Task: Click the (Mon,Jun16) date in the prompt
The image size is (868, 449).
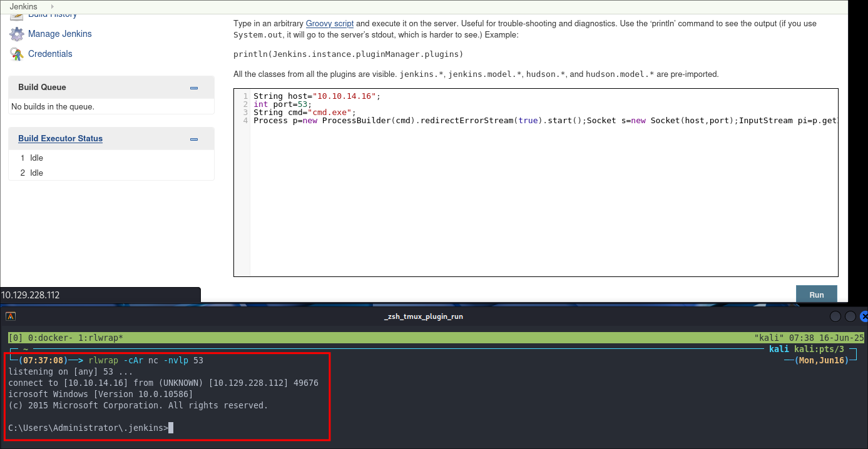Action: 820,361
